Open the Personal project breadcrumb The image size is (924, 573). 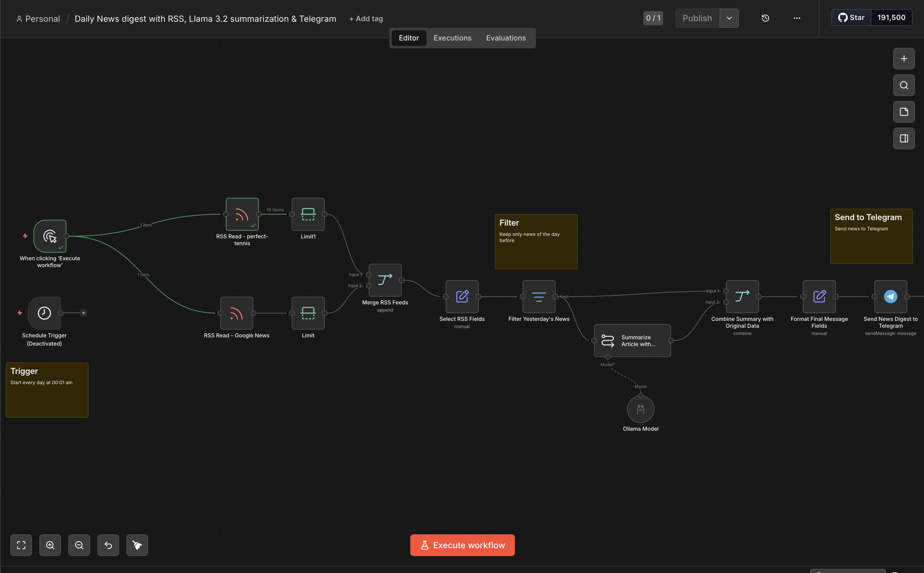tap(38, 18)
